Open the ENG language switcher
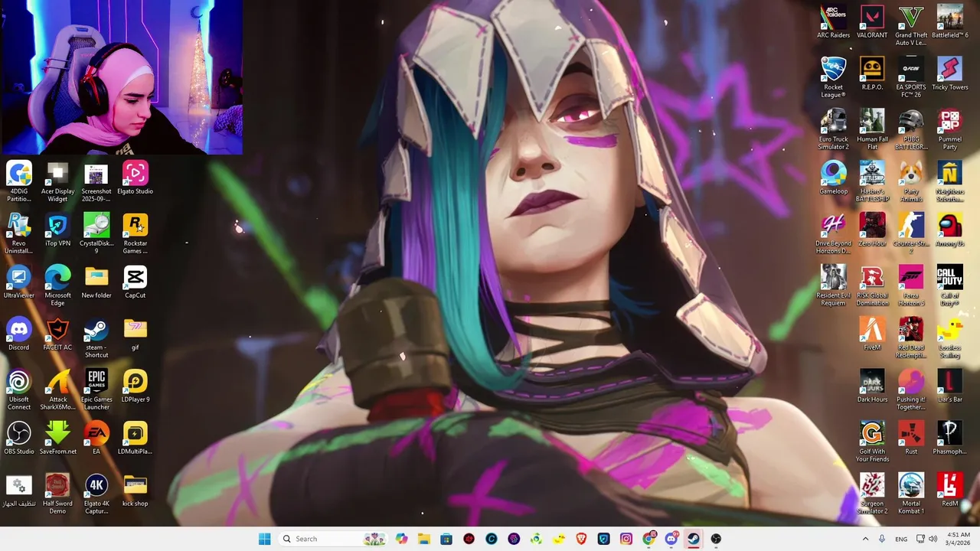The width and height of the screenshot is (980, 551). click(901, 539)
